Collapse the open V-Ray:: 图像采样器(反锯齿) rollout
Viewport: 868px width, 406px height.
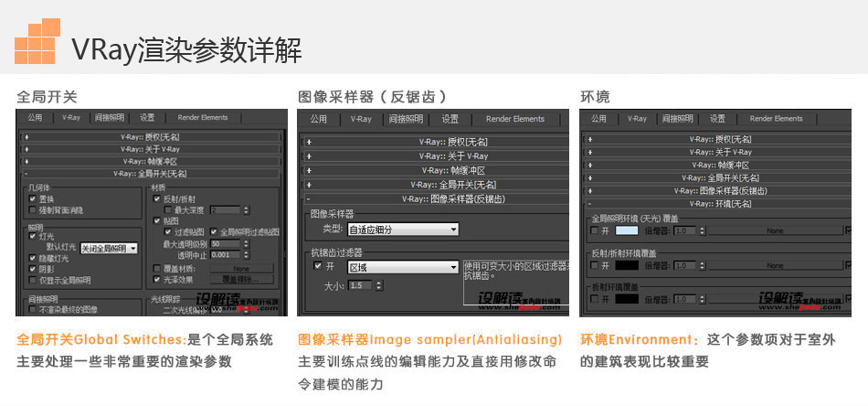coord(436,198)
